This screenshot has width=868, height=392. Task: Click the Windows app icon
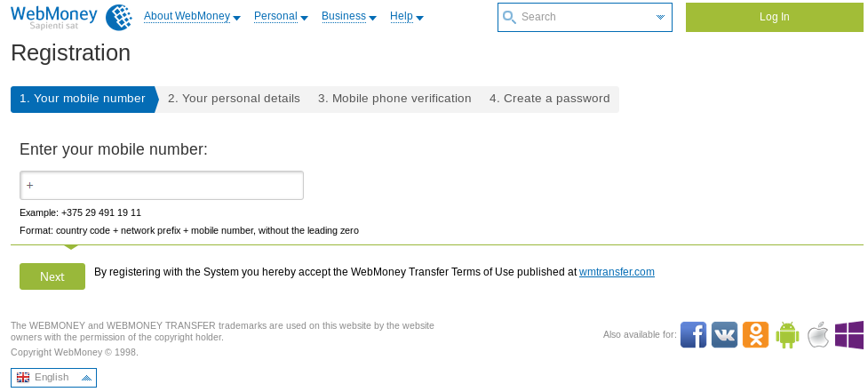coord(849,334)
